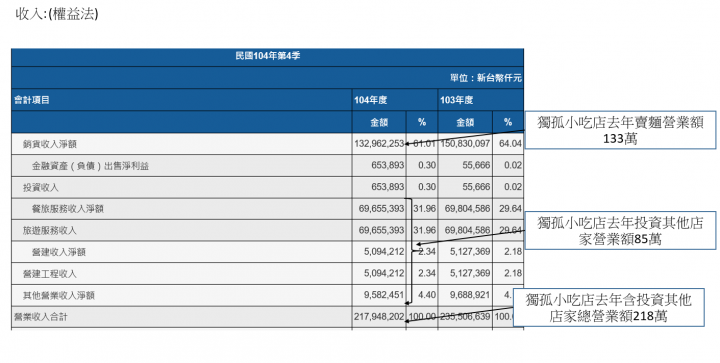This screenshot has width=720, height=363.
Task: Select 69,655,393 in the 旅遊服務收入 row
Action: pyautogui.click(x=382, y=230)
